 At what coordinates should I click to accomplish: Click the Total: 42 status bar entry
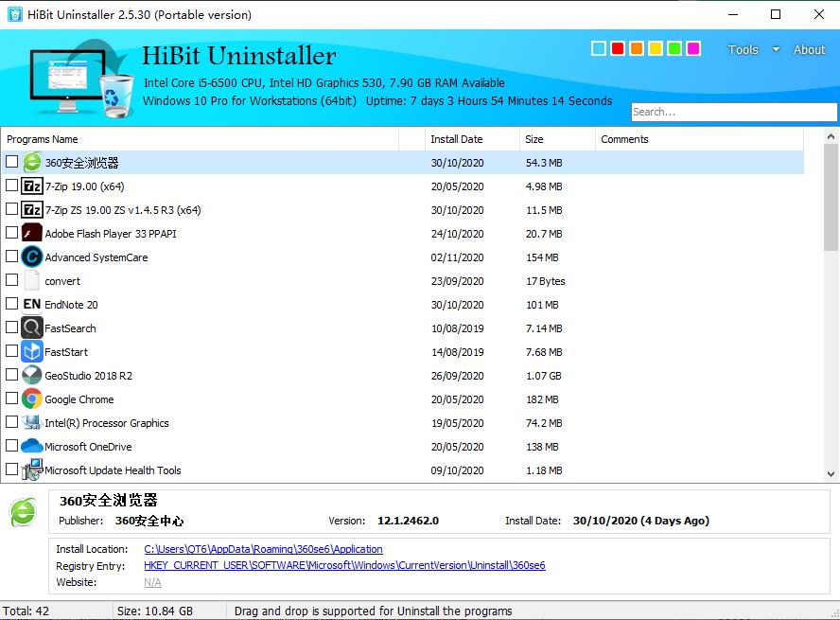coord(26,611)
